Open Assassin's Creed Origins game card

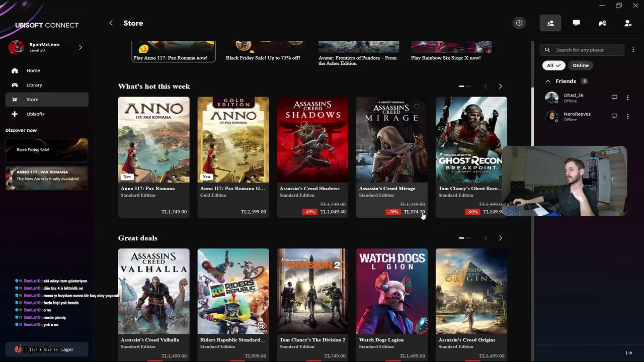pos(471,305)
